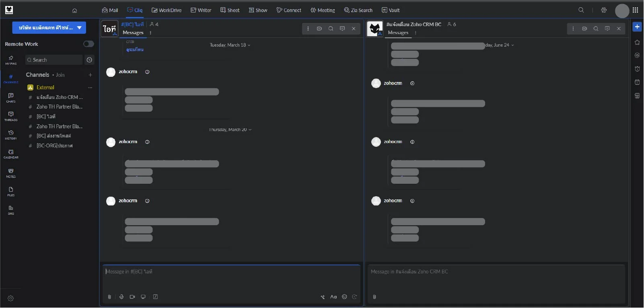This screenshot has width=644, height=308.
Task: Open Org in left sidebar
Action: [x=11, y=210]
